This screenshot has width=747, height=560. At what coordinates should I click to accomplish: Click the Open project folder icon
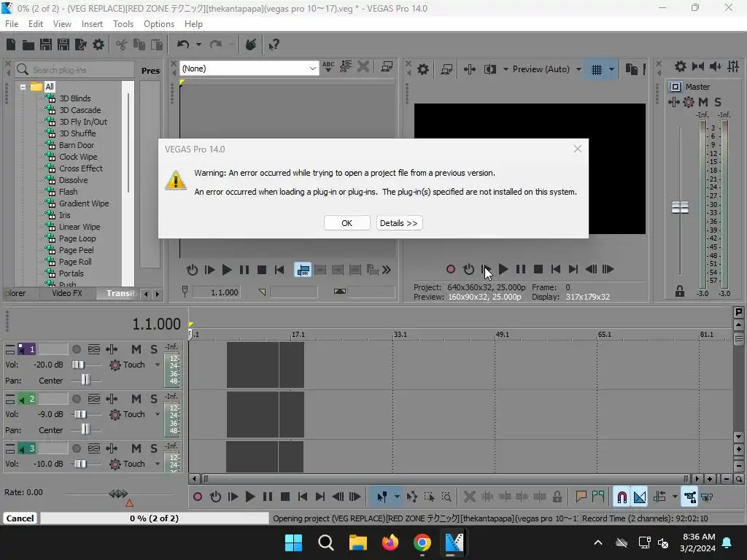pyautogui.click(x=28, y=44)
